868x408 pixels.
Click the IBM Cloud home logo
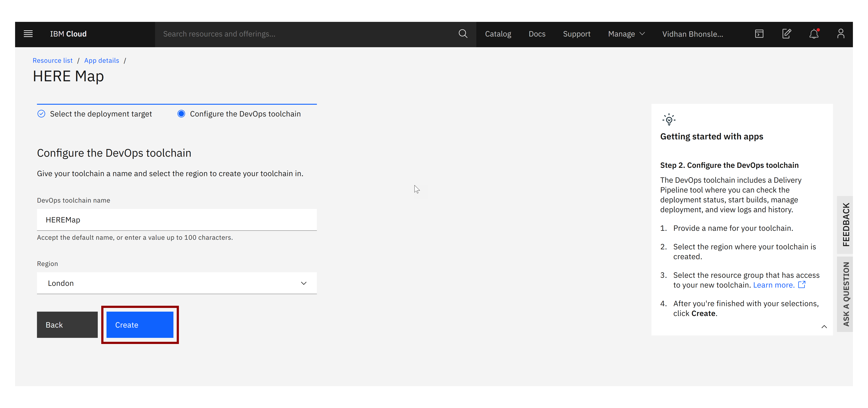click(68, 34)
